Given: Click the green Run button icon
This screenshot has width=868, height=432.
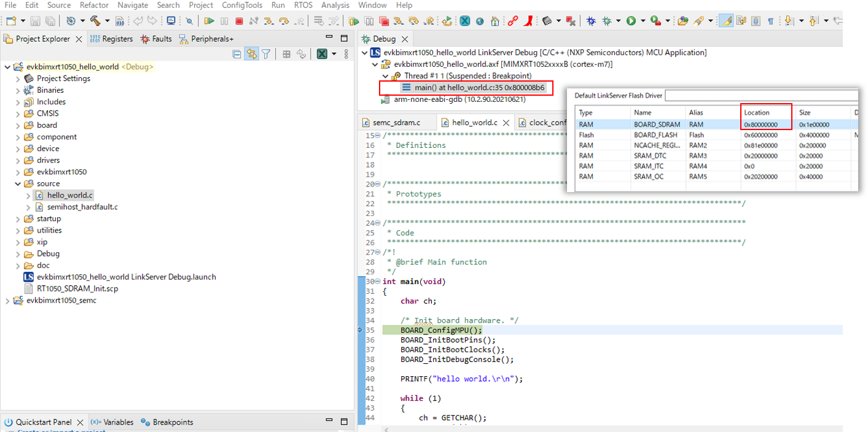Looking at the screenshot, I should [x=631, y=21].
